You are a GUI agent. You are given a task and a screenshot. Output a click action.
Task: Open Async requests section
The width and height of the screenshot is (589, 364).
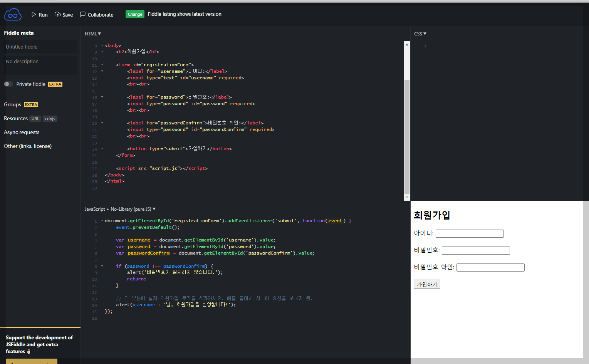pyautogui.click(x=22, y=132)
